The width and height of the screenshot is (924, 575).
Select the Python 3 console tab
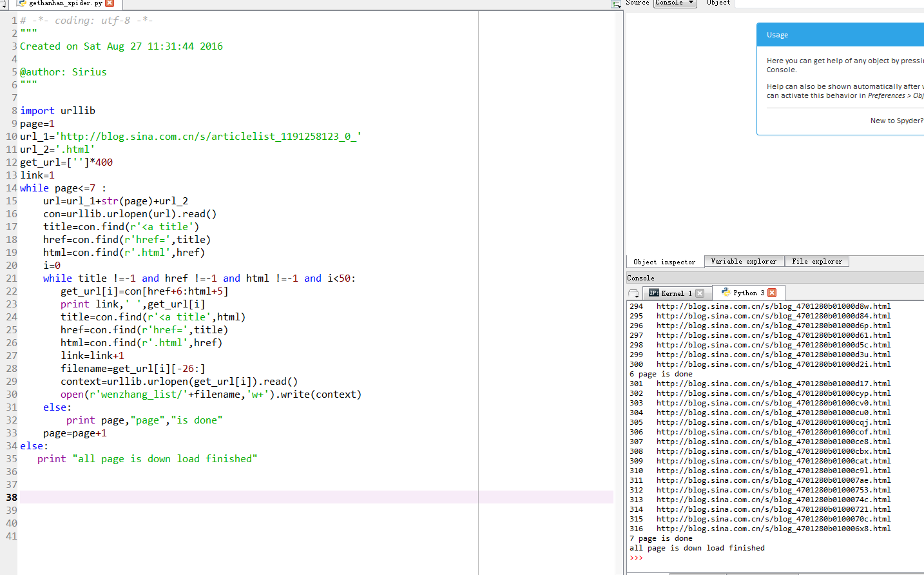pyautogui.click(x=748, y=293)
